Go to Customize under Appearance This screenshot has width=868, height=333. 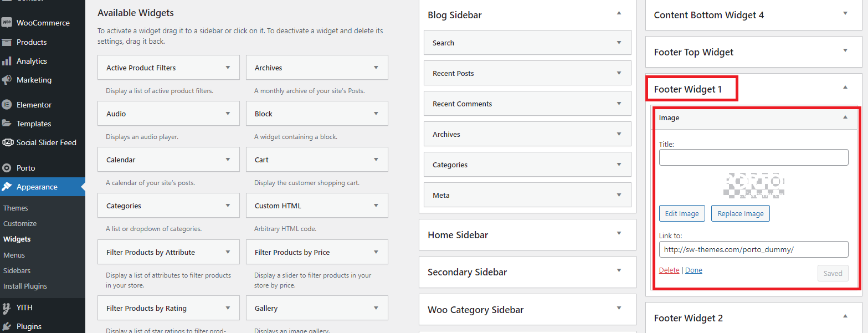point(20,223)
